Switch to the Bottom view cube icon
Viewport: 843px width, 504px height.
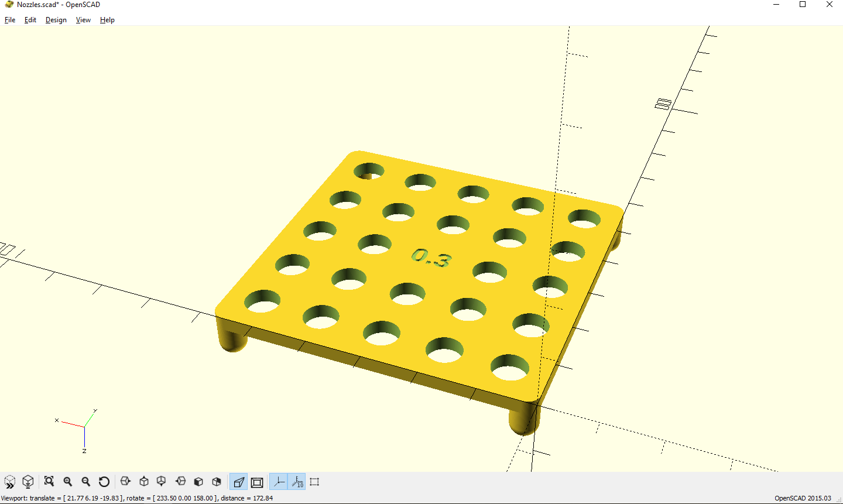(162, 482)
